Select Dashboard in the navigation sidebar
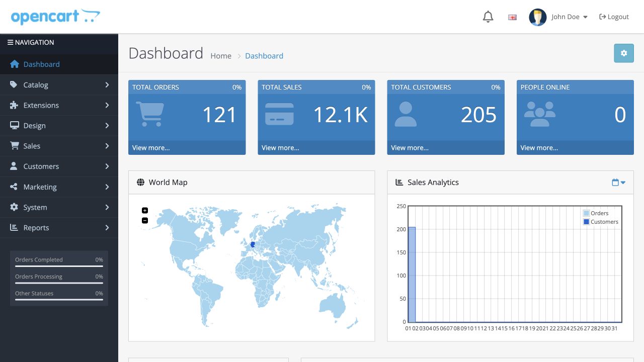This screenshot has height=362, width=644. point(59,64)
